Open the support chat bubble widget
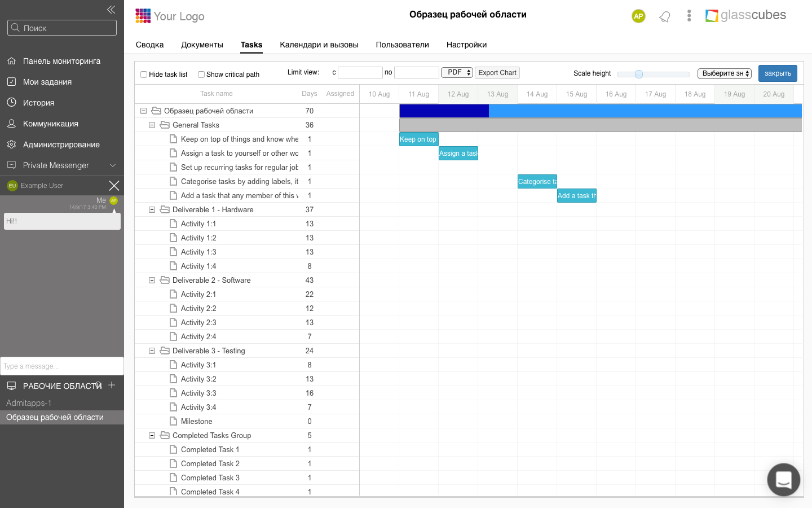 (x=783, y=480)
